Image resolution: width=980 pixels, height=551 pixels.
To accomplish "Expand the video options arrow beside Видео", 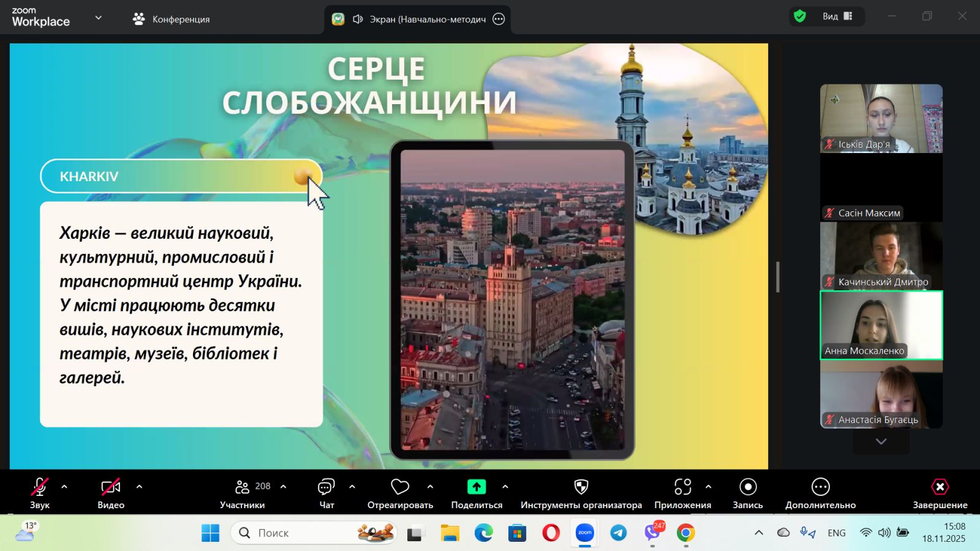I will point(139,487).
